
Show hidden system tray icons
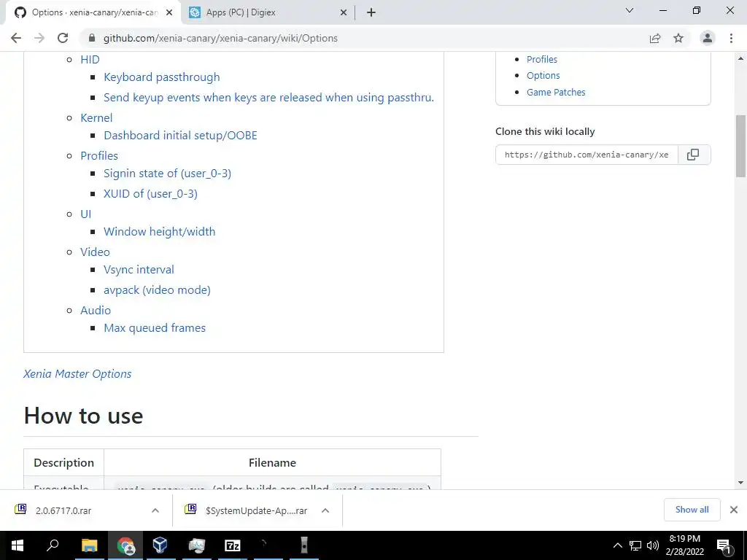coord(617,545)
